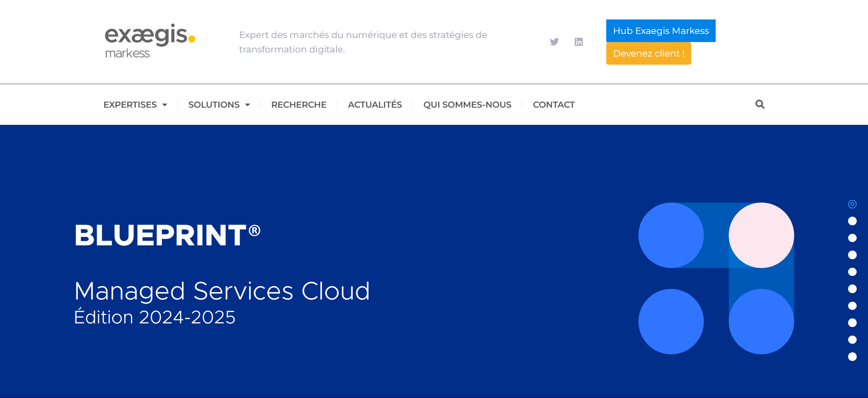Click the Managed Services Cloud title
Screen dimensions: 868x398
tap(222, 291)
